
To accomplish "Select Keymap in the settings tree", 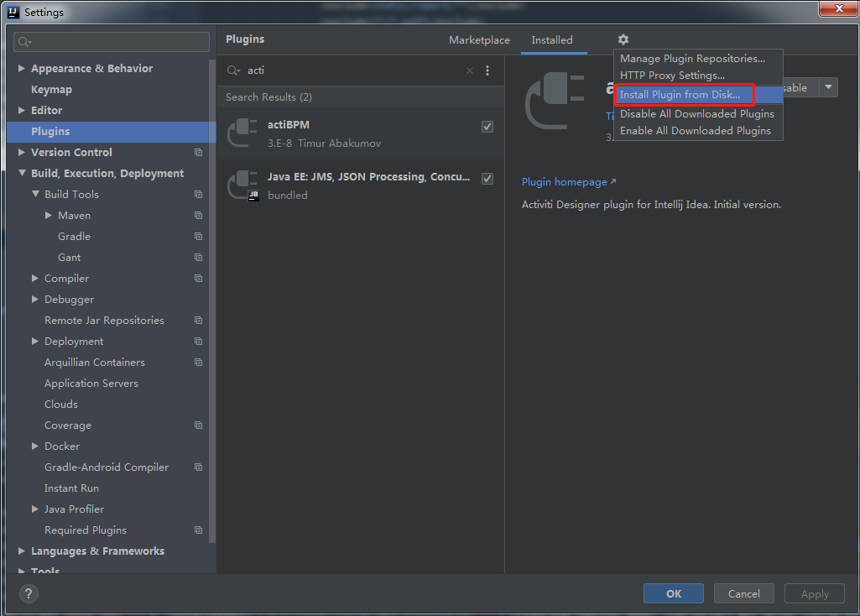I will [51, 90].
